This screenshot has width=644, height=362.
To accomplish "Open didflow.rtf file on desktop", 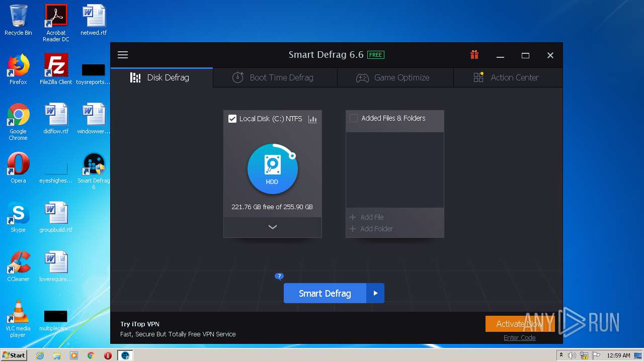I will click(56, 119).
